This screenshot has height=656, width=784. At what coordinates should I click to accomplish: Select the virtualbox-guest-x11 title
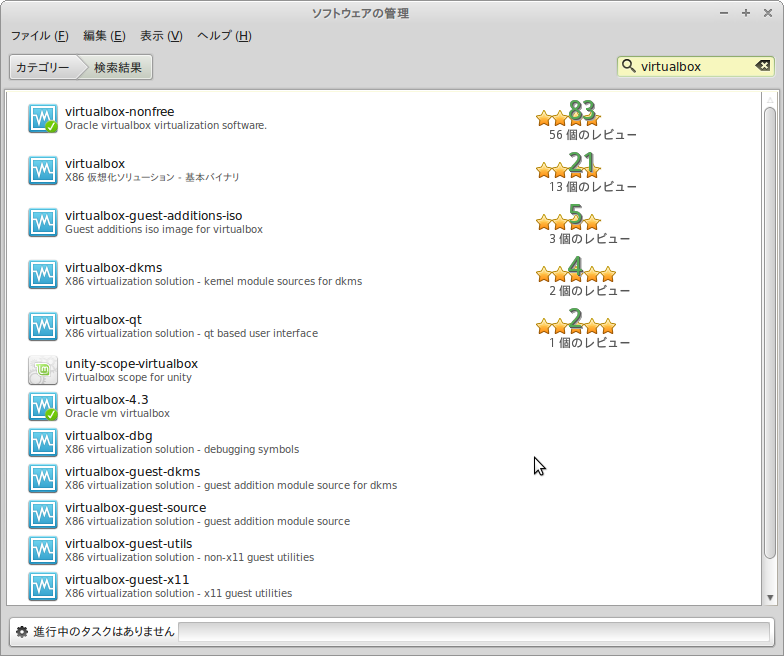(127, 580)
